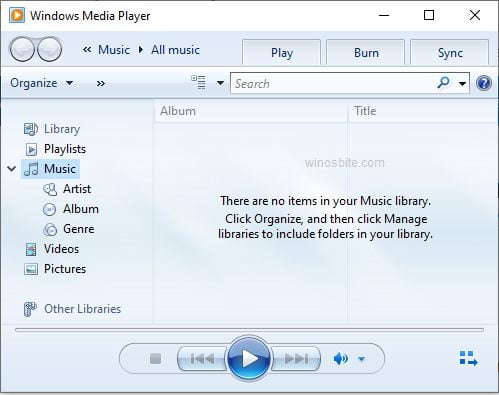Select Playlists in the navigation pane

[65, 149]
